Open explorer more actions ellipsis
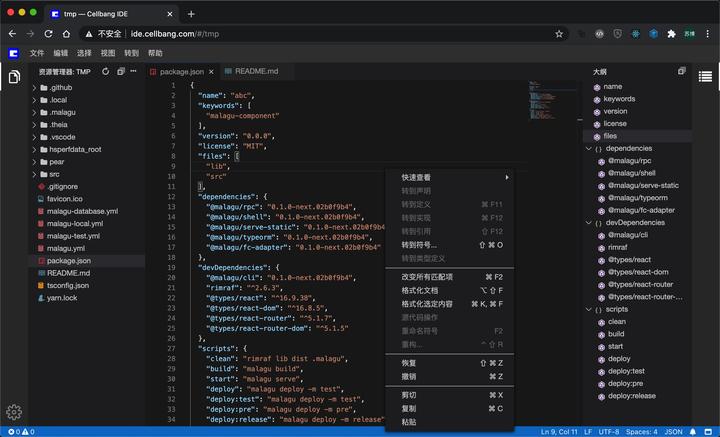 point(133,71)
